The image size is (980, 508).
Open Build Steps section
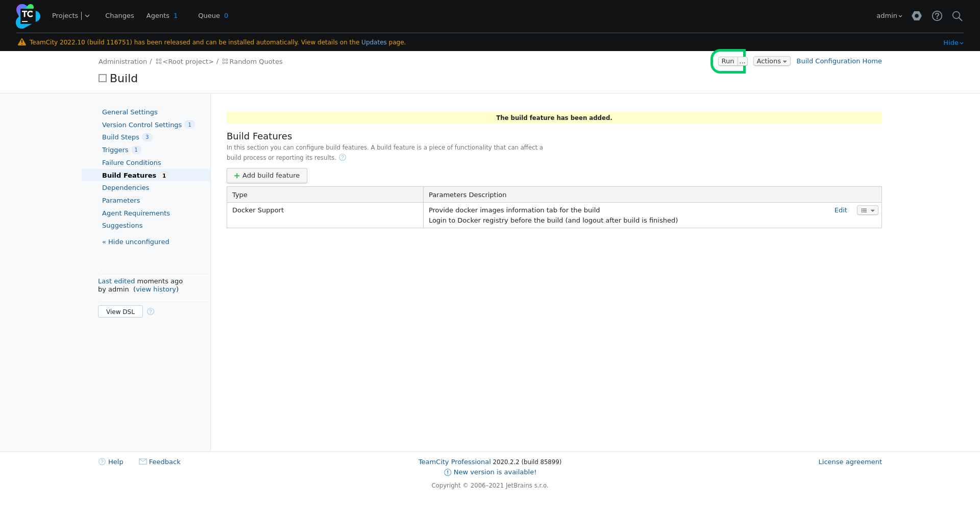pos(120,137)
